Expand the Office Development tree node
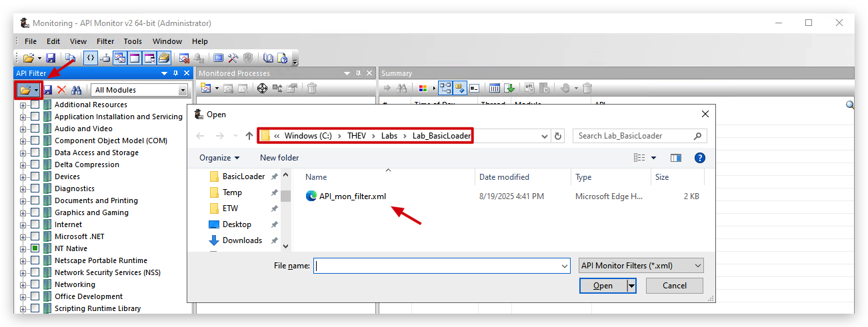This screenshot has height=327, width=868. (x=23, y=296)
